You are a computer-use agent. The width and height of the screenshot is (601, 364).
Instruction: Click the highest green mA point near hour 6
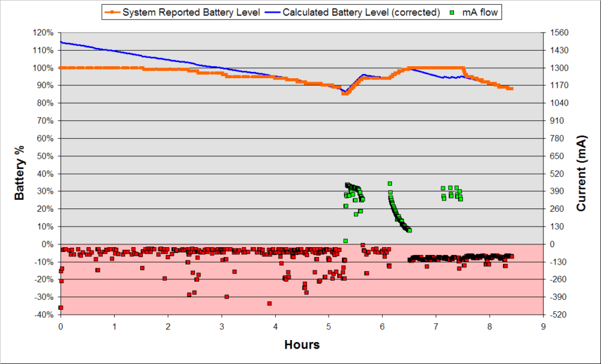click(390, 184)
